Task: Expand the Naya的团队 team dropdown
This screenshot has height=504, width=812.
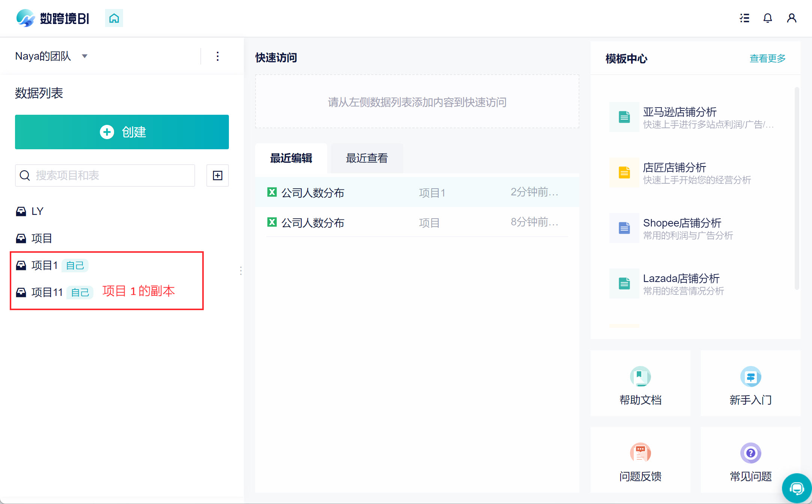Action: tap(85, 56)
